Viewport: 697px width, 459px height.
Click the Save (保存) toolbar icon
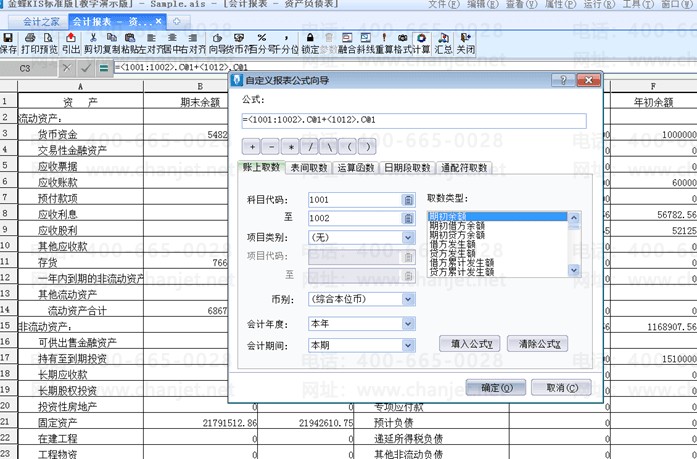[x=8, y=42]
